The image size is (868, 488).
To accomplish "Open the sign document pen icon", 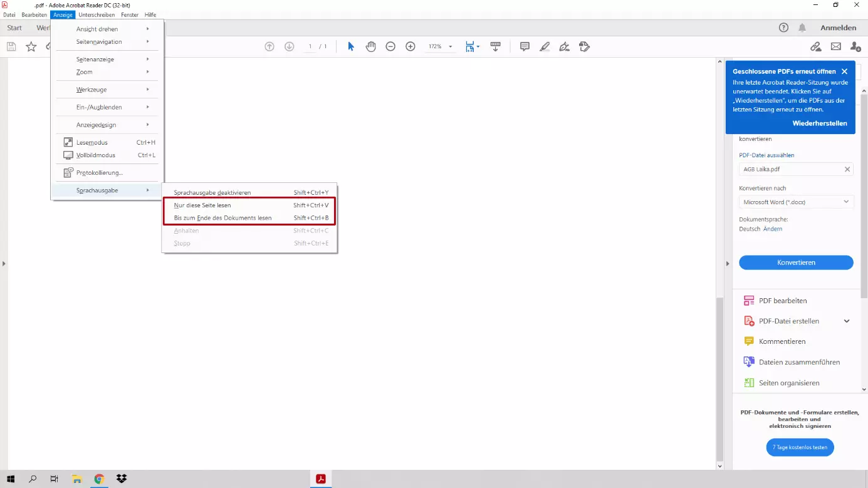I will tap(565, 46).
